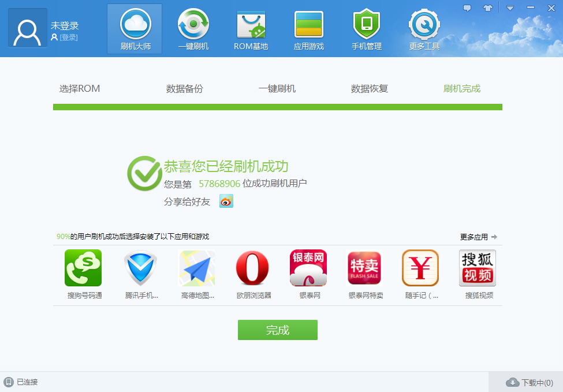Screen dimensions: 563x392
Task: Install 高德地图 maps app
Action: click(x=195, y=268)
